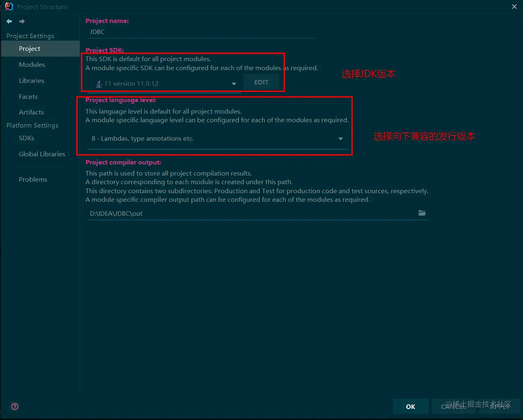The image size is (523, 420).
Task: Click the Project name field containing JDBC
Action: (202, 32)
